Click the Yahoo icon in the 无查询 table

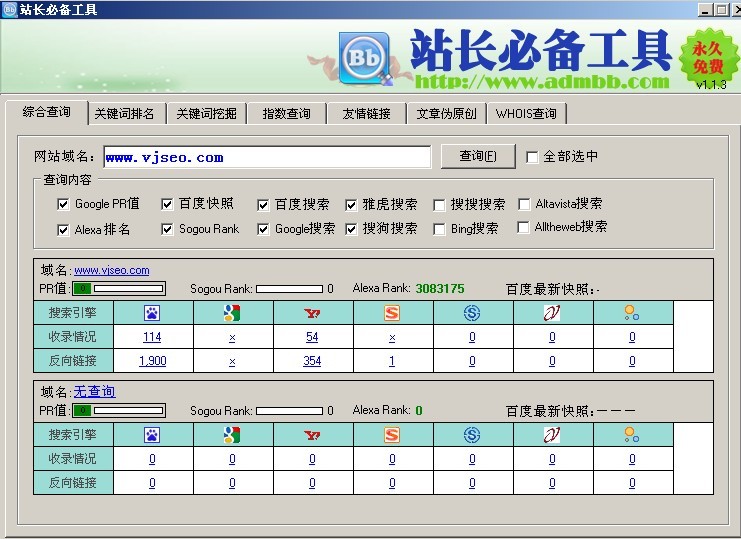tap(312, 435)
